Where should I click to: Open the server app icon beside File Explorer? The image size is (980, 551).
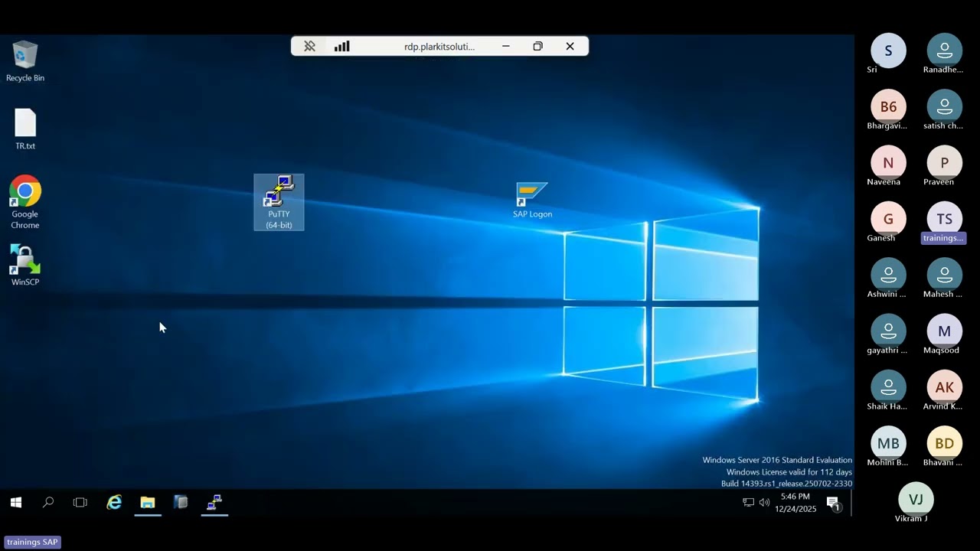click(x=181, y=503)
